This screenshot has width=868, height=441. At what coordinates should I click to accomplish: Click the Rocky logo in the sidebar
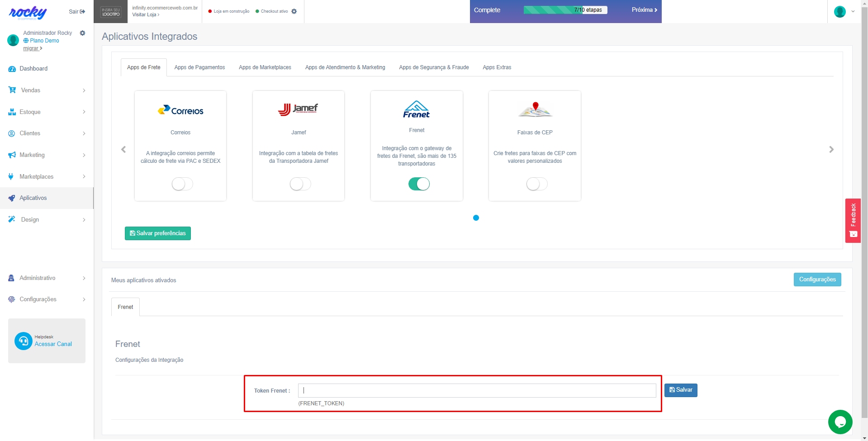point(28,13)
